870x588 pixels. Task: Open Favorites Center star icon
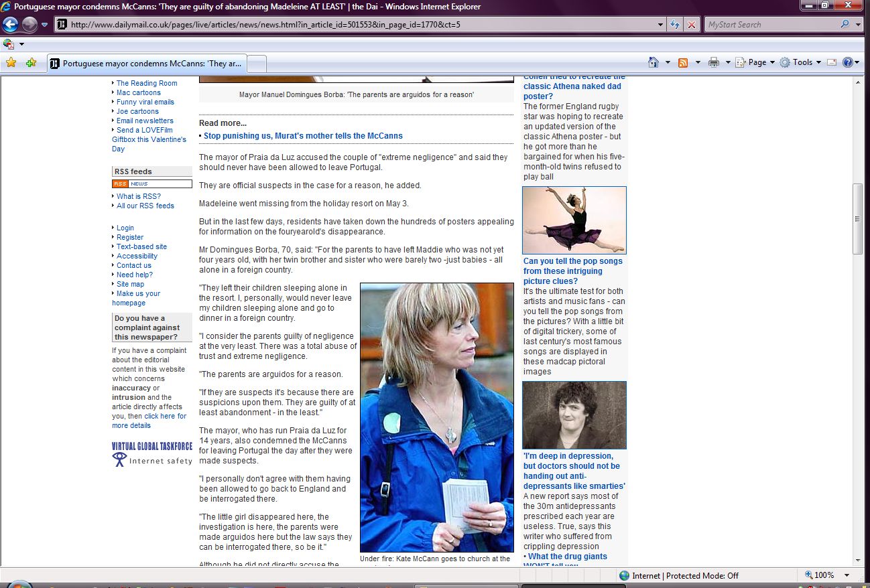coord(11,63)
